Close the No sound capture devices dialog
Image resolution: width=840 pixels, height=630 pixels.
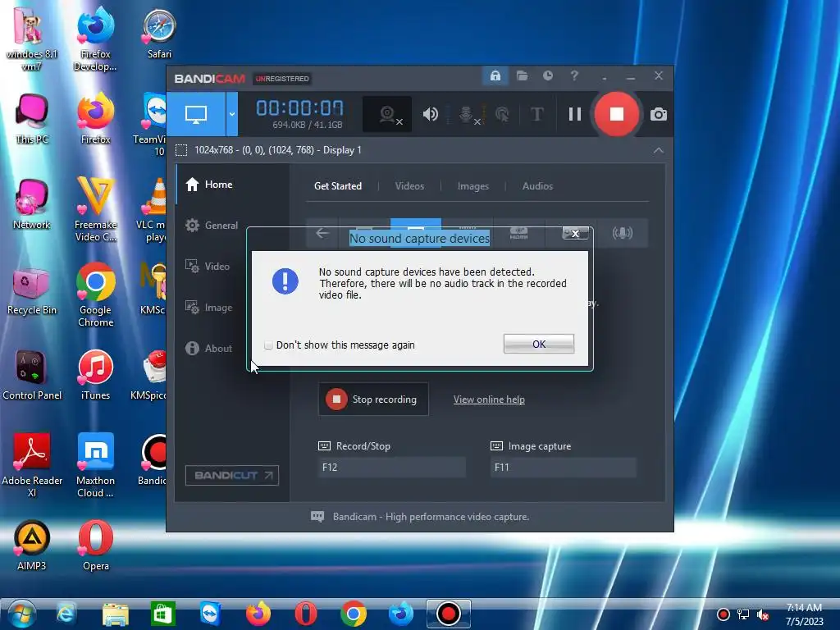point(575,234)
